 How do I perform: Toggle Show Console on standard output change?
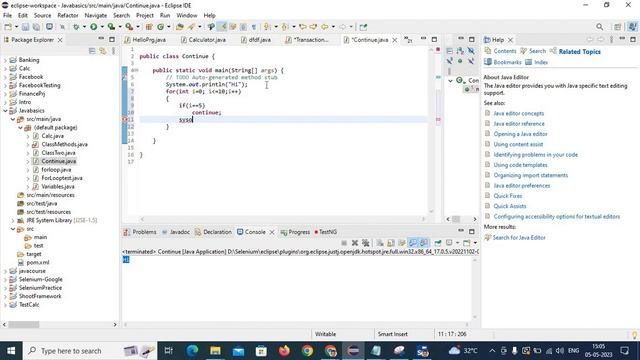click(x=413, y=243)
